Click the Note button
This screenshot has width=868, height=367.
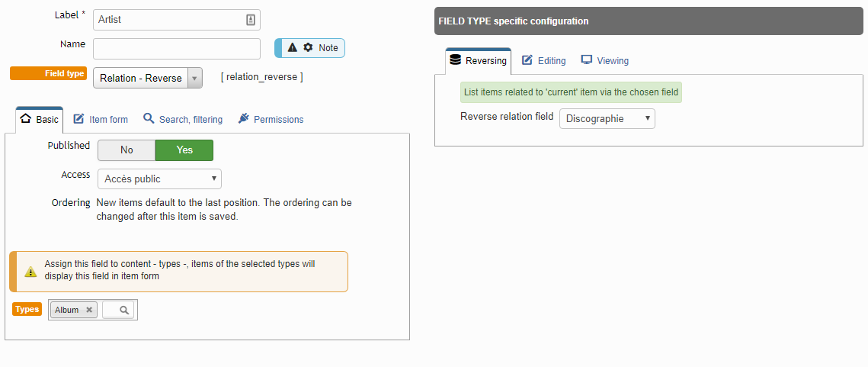[310, 48]
